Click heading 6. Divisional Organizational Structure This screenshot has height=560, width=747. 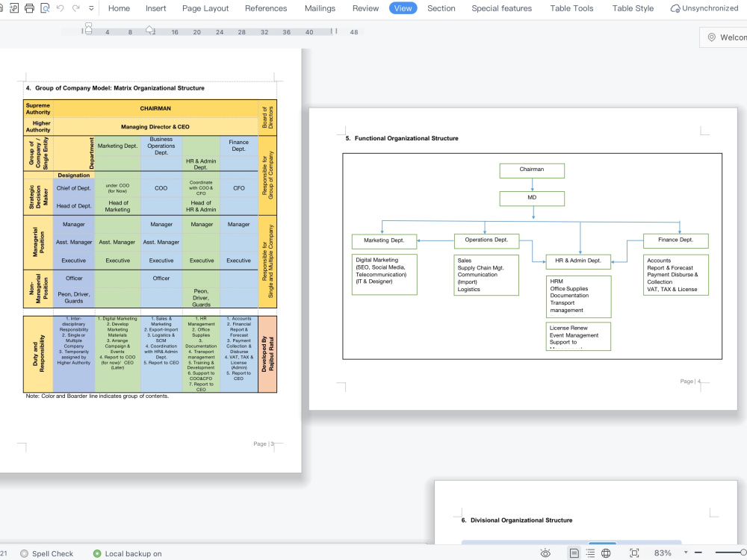(517, 520)
